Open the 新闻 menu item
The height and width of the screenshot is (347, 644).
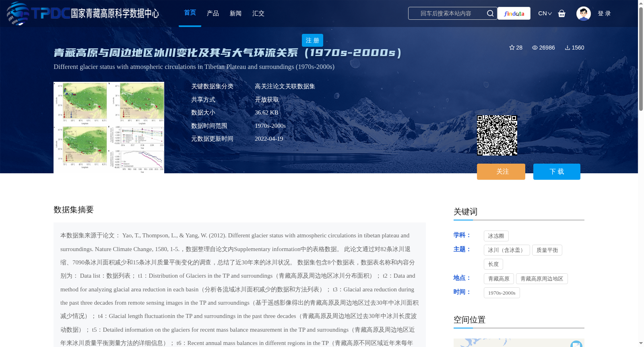pos(235,13)
